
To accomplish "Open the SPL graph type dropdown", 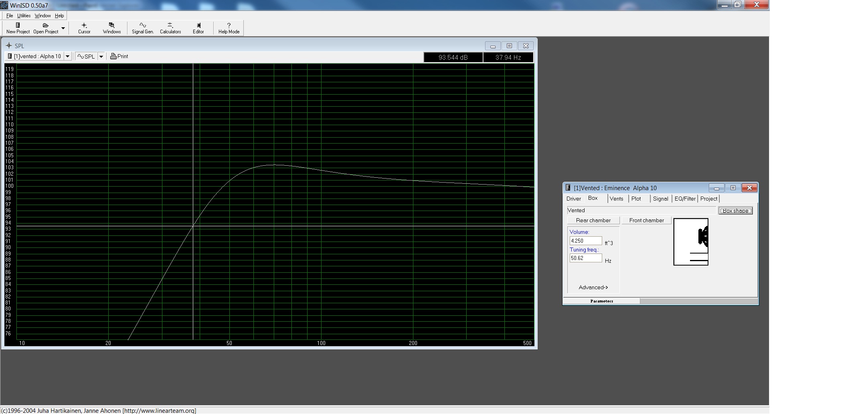I will 101,57.
